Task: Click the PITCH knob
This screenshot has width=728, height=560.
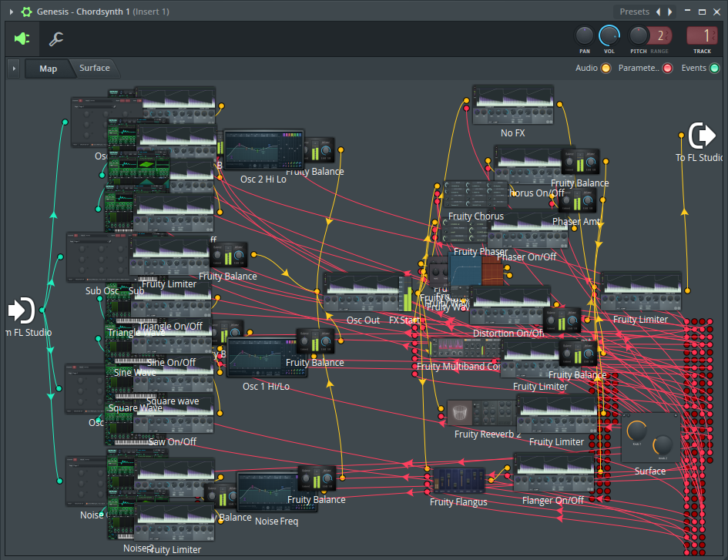Action: tap(639, 35)
